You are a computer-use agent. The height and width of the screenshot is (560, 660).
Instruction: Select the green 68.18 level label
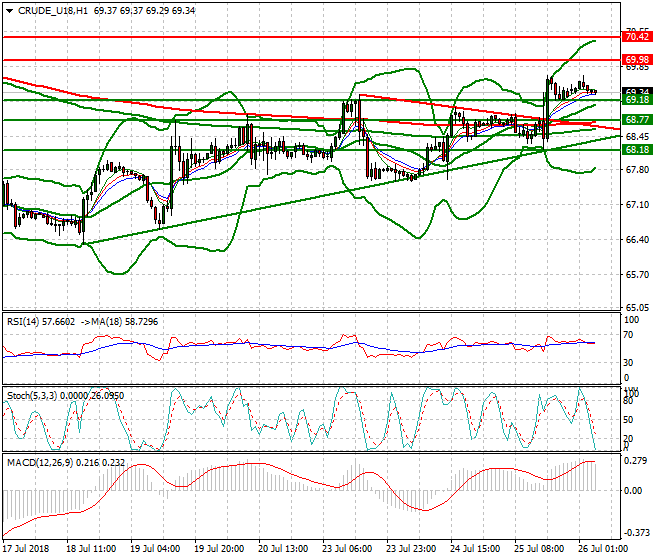coord(637,149)
